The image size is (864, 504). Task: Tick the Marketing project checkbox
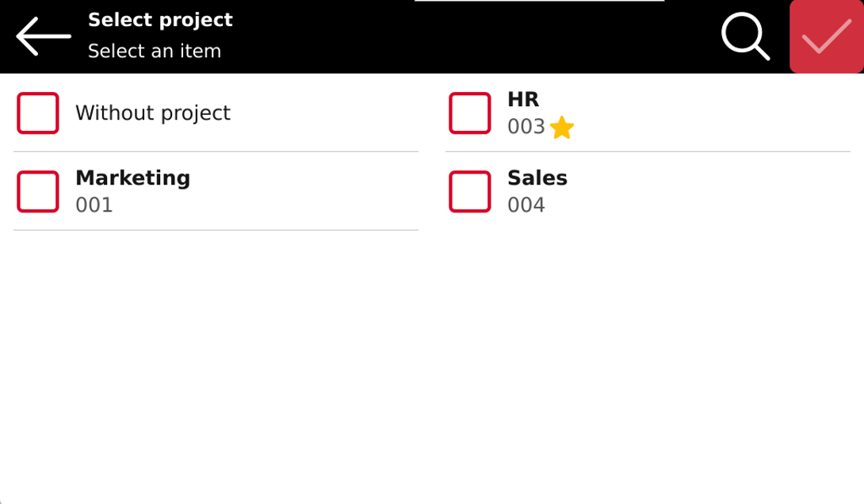[38, 192]
